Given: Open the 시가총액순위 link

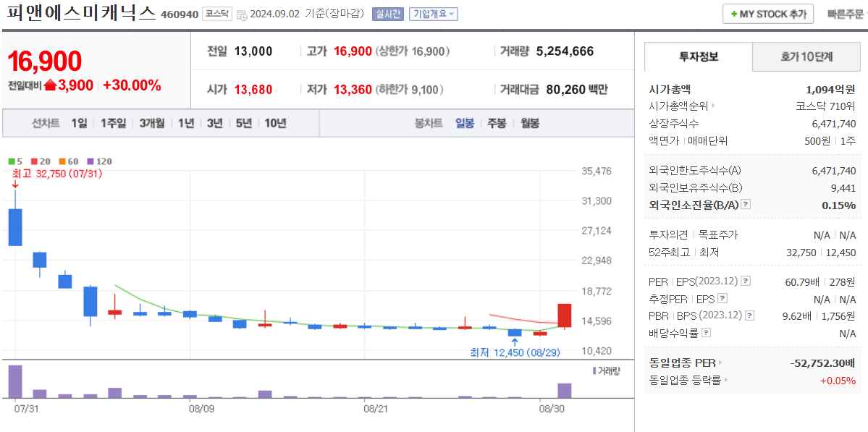Looking at the screenshot, I should tap(681, 106).
